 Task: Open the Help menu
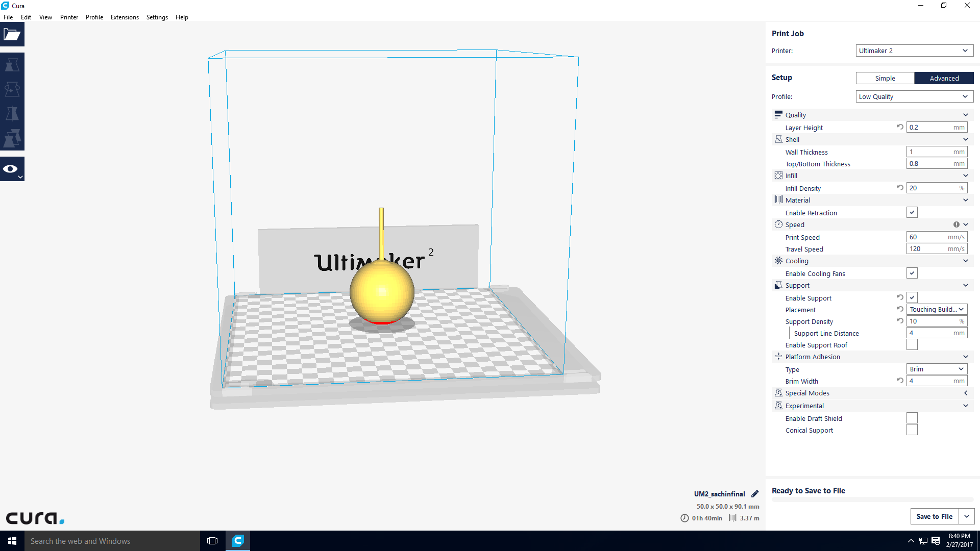click(x=182, y=17)
